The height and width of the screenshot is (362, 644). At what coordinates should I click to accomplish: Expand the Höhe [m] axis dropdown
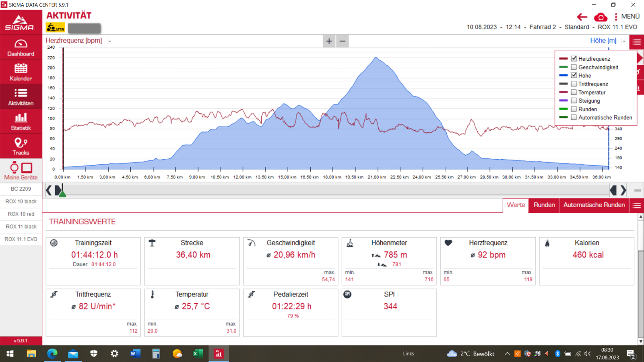624,41
